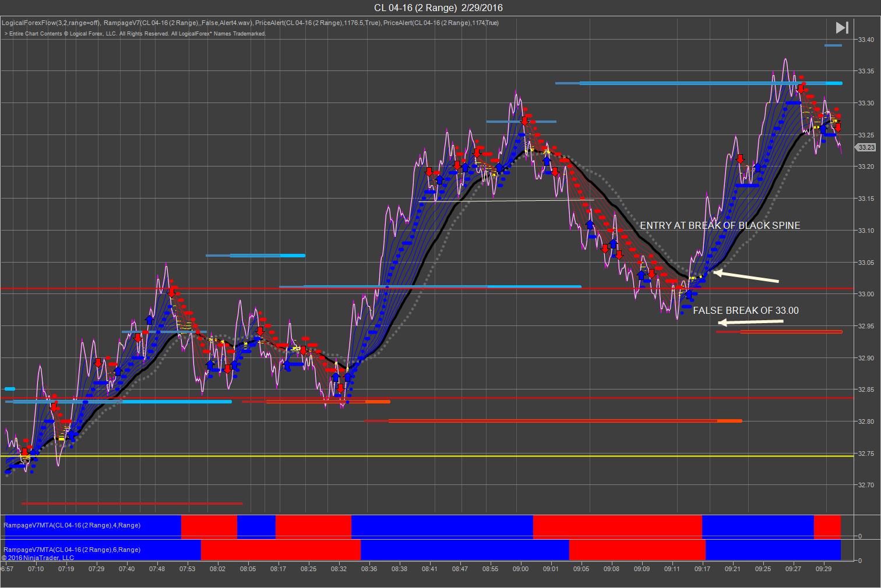This screenshot has width=881, height=588.
Task: Click the 32.70 price axis label
Action: (866, 485)
